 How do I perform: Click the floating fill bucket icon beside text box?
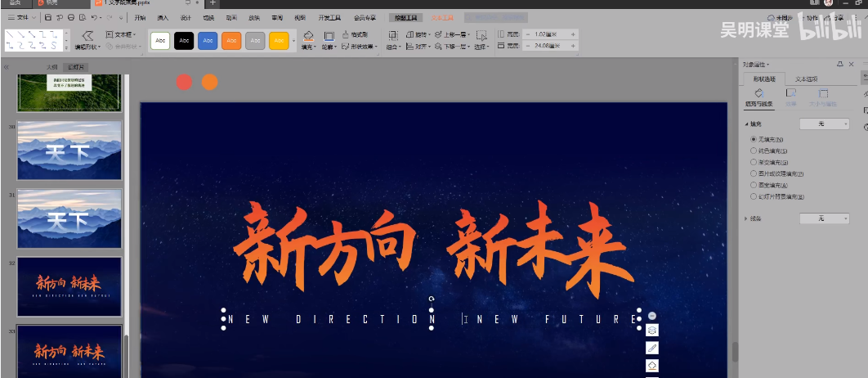click(652, 366)
